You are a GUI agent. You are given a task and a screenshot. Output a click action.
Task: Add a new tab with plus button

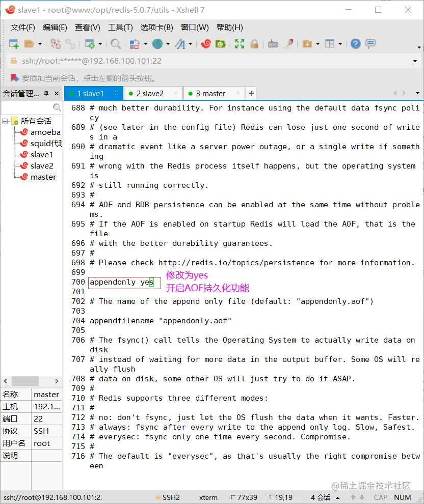point(251,93)
